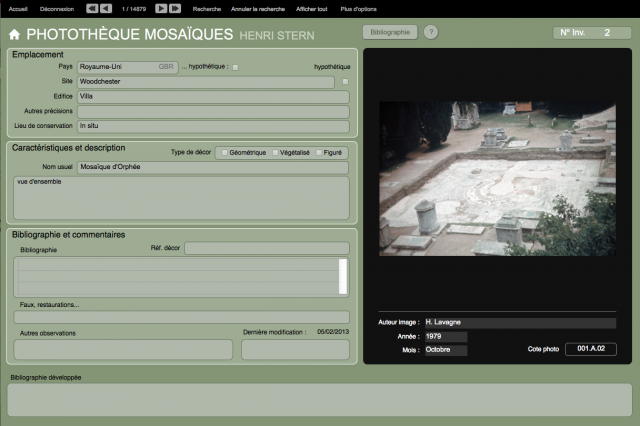The width and height of the screenshot is (640, 426).
Task: Click the Woodchester mosaic photograph
Action: (x=497, y=179)
